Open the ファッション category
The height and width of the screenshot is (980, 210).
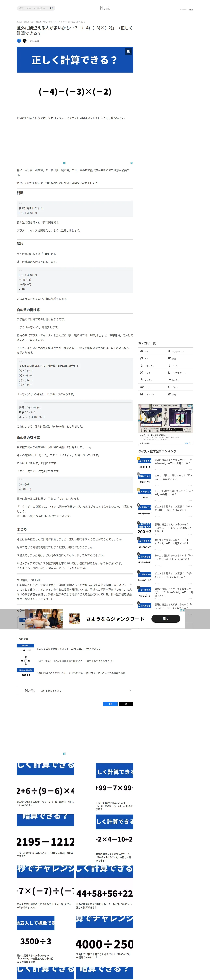coord(180,351)
